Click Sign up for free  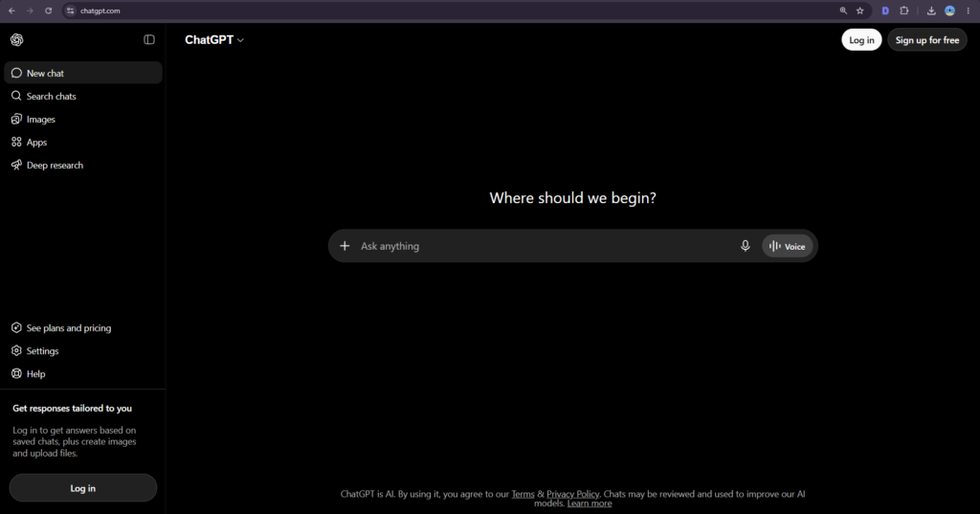point(926,40)
